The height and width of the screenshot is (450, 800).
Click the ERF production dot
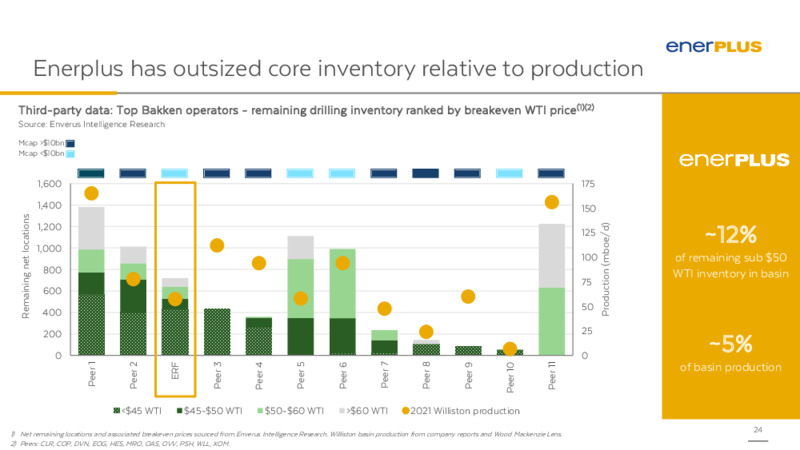(x=175, y=299)
